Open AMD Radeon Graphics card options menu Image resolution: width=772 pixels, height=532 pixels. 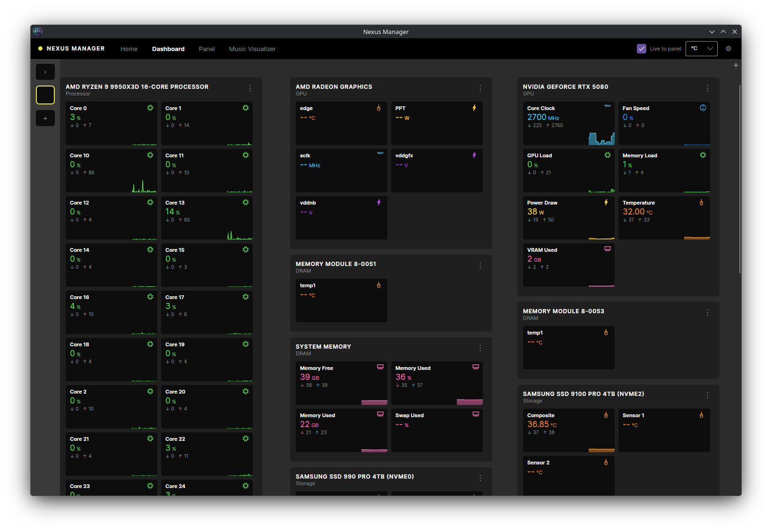click(480, 88)
